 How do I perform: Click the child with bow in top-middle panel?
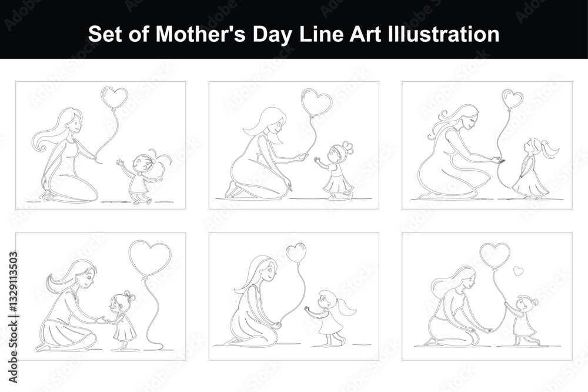pos(335,170)
